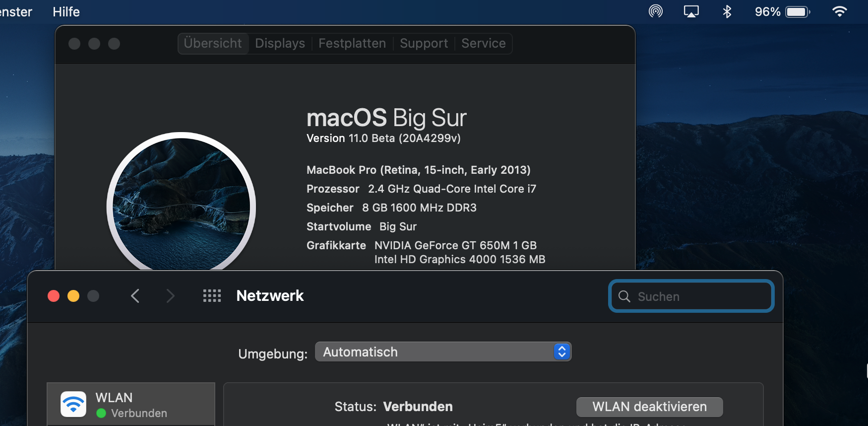This screenshot has width=868, height=426.
Task: Go back in Netzwerk preferences
Action: [135, 296]
